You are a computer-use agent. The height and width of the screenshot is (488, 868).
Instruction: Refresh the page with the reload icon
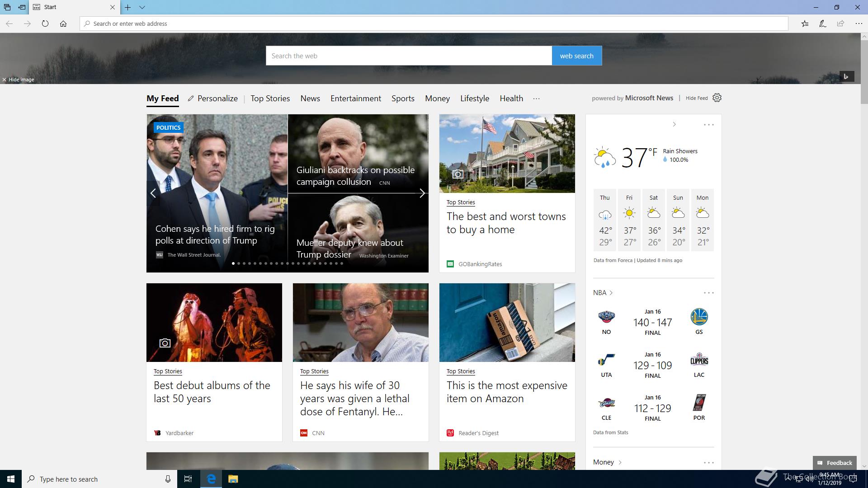[45, 23]
